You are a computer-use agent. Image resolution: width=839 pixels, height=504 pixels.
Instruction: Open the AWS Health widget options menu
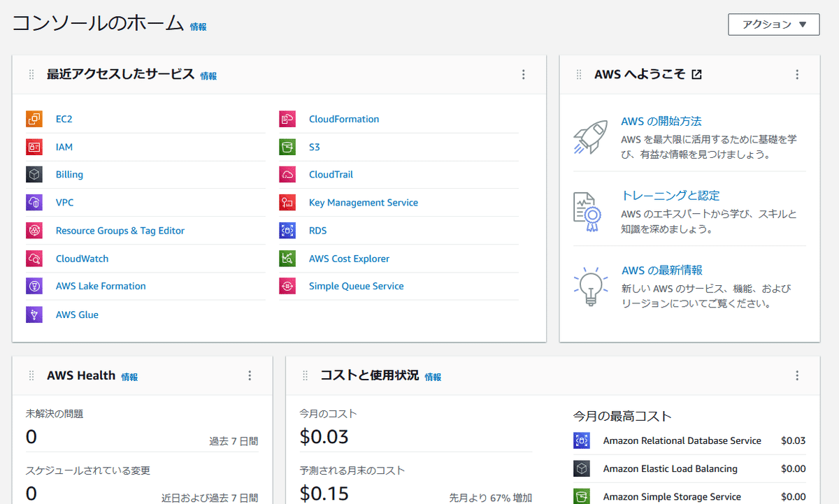point(250,376)
